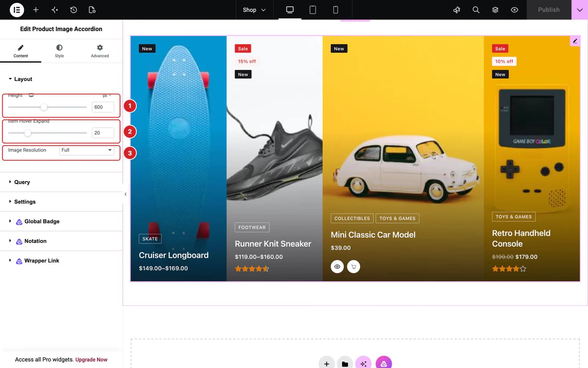This screenshot has height=368, width=588.
Task: Open the revision history icon
Action: point(73,10)
